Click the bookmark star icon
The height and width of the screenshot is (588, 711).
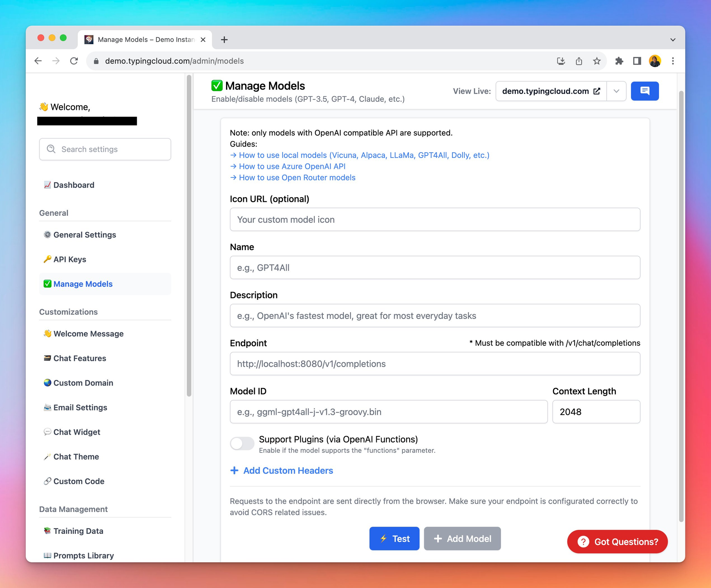pyautogui.click(x=596, y=61)
